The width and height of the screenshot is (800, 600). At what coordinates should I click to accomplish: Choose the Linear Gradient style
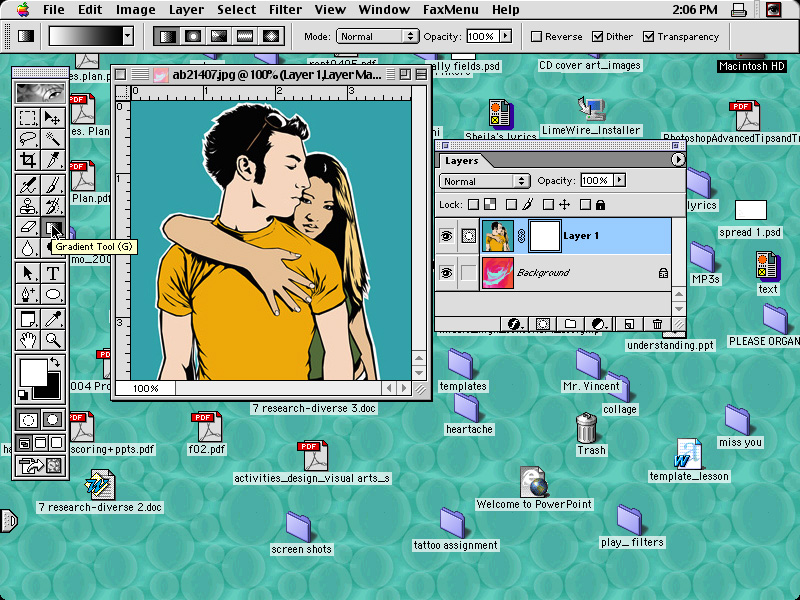tap(167, 36)
